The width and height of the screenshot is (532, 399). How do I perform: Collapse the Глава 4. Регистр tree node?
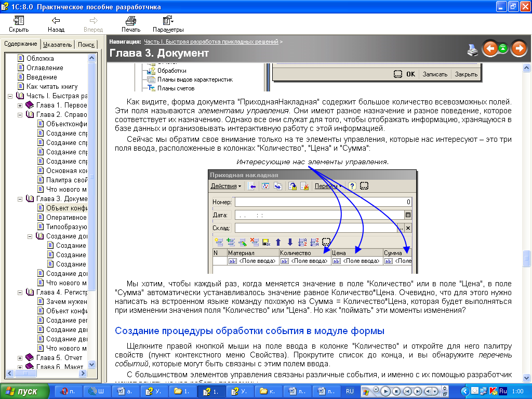tap(20, 292)
